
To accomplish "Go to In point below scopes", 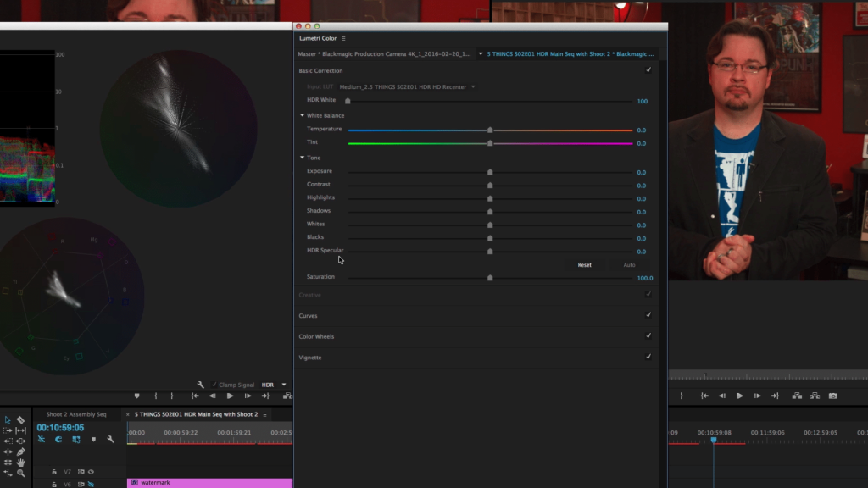I will [x=195, y=396].
